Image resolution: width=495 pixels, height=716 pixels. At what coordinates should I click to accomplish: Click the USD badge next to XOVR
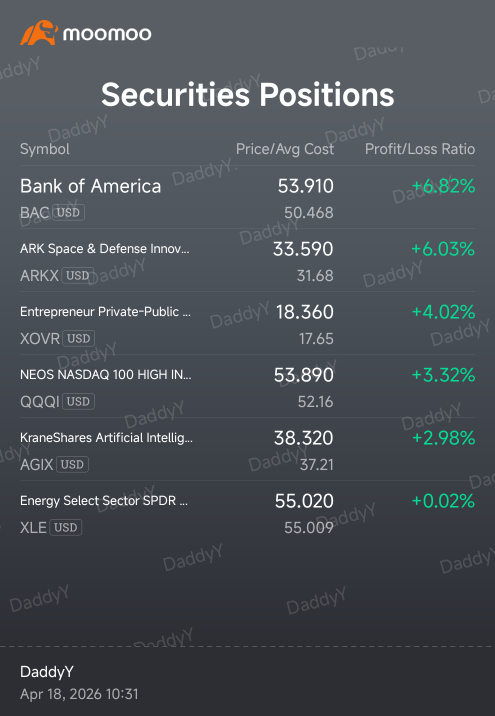point(79,338)
